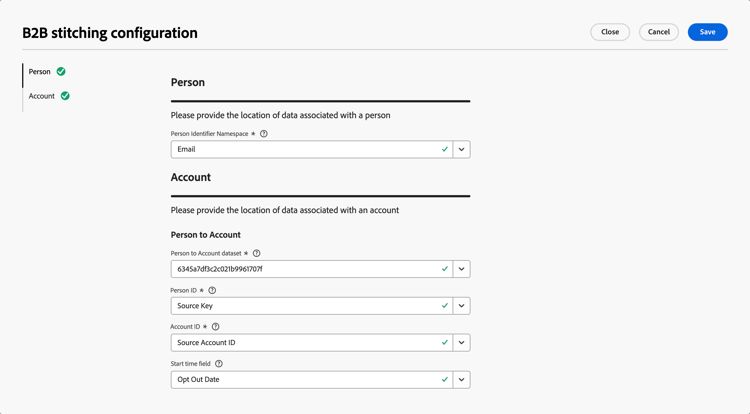Click green checkmark next to Person step
The height and width of the screenshot is (414, 750).
click(61, 71)
